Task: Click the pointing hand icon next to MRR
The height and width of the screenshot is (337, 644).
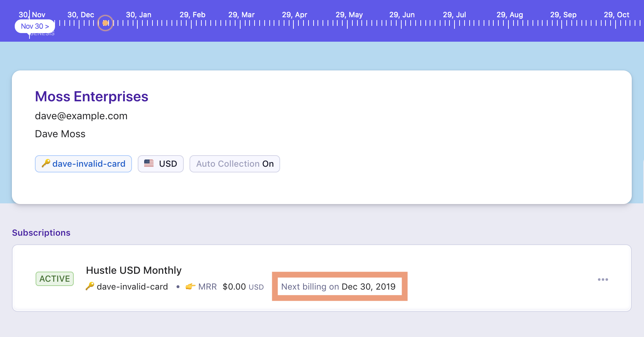Action: pyautogui.click(x=190, y=286)
